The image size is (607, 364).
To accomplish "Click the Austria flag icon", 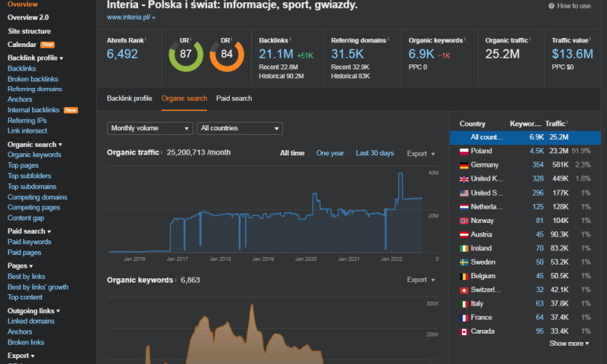I will (x=464, y=235).
